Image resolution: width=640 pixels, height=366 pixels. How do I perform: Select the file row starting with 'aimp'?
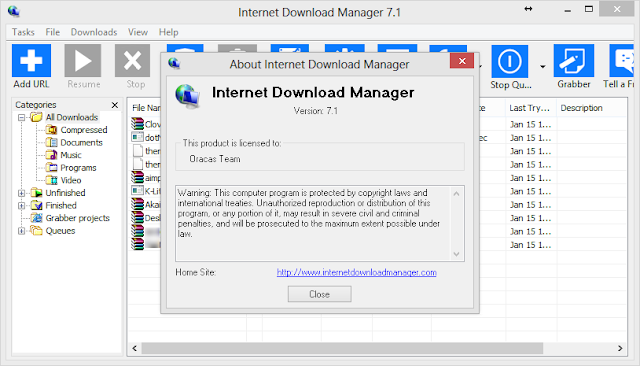(146, 178)
